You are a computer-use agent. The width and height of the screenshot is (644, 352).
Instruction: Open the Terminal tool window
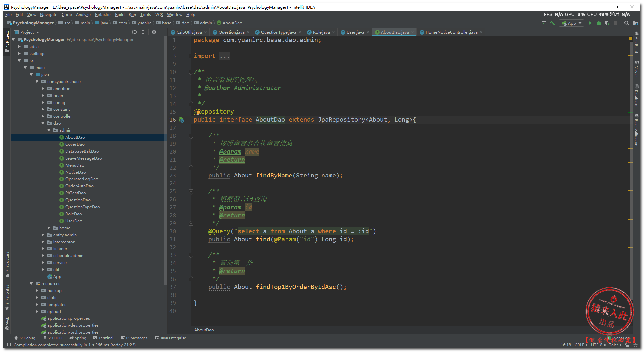103,338
